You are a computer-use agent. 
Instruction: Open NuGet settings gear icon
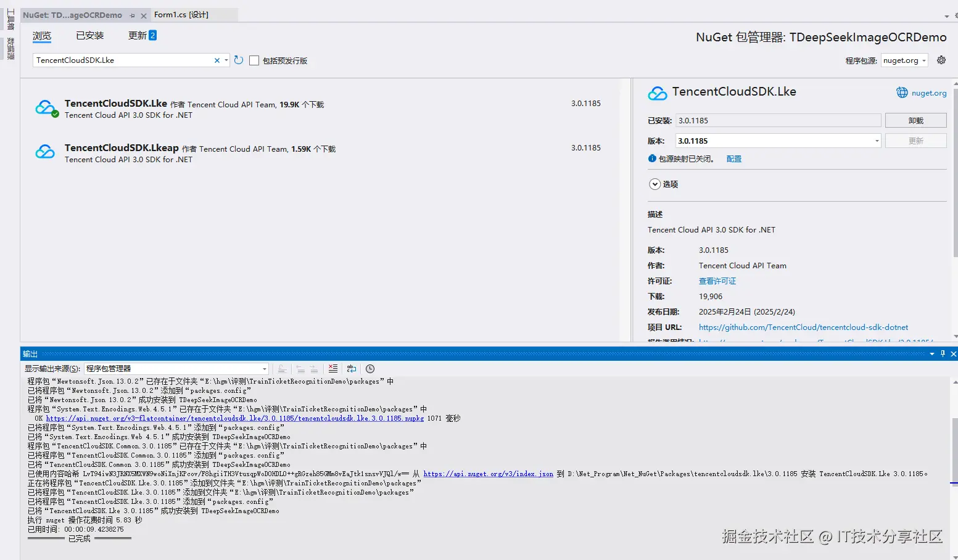[x=941, y=60]
